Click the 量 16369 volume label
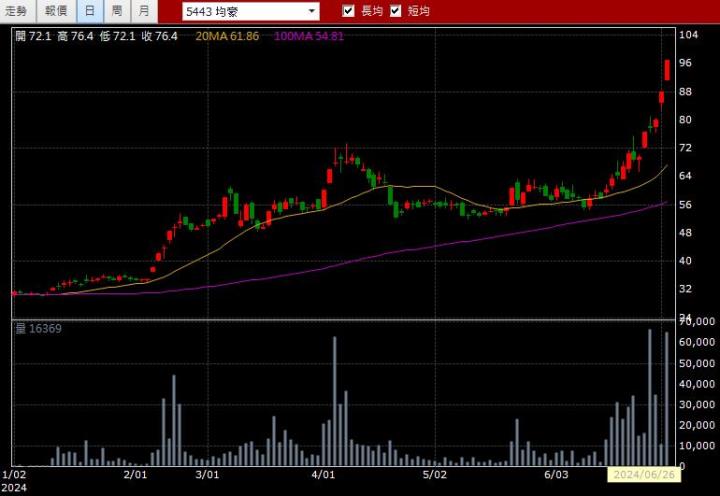The width and height of the screenshot is (720, 496). click(x=38, y=328)
